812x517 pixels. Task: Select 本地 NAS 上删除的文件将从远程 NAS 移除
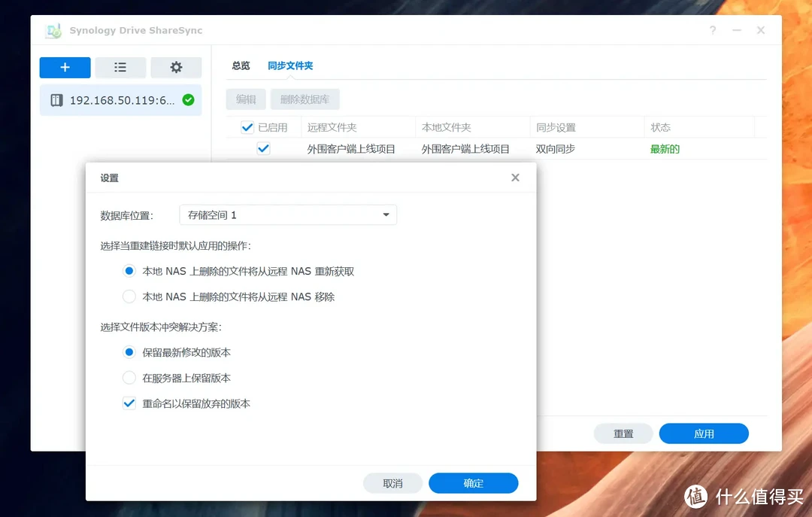tap(129, 296)
